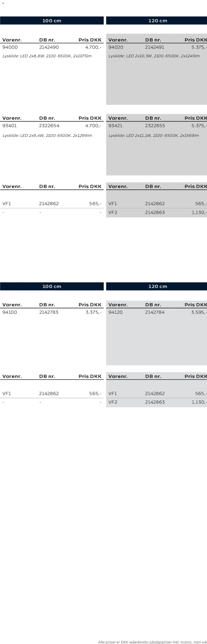Select the Lyskilde LED 2x10,3W description

[154, 56]
